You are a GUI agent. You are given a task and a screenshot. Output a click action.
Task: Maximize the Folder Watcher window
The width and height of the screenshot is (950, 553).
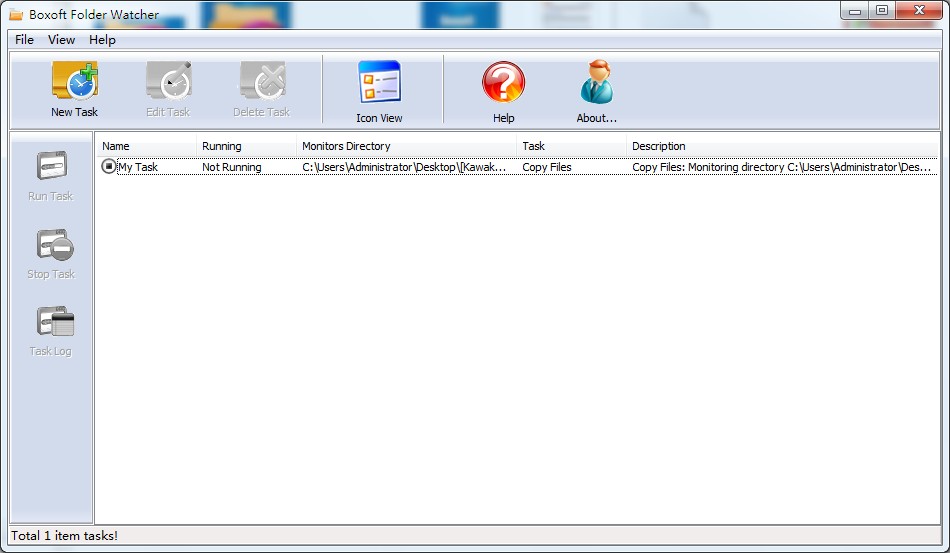click(x=882, y=11)
